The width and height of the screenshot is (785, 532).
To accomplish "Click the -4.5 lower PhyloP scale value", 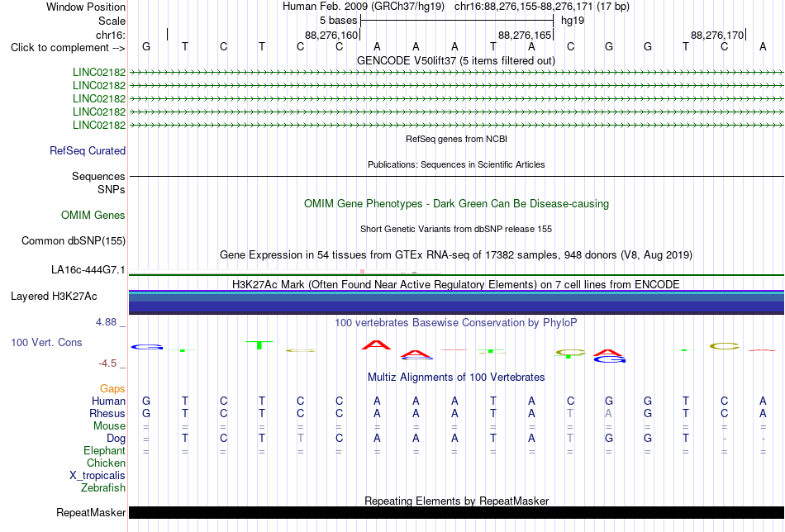I will click(x=107, y=363).
